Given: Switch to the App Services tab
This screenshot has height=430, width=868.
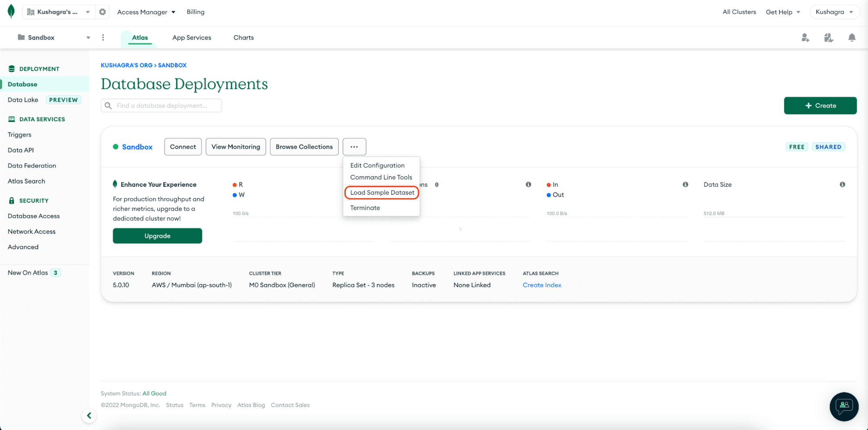Looking at the screenshot, I should pos(191,38).
